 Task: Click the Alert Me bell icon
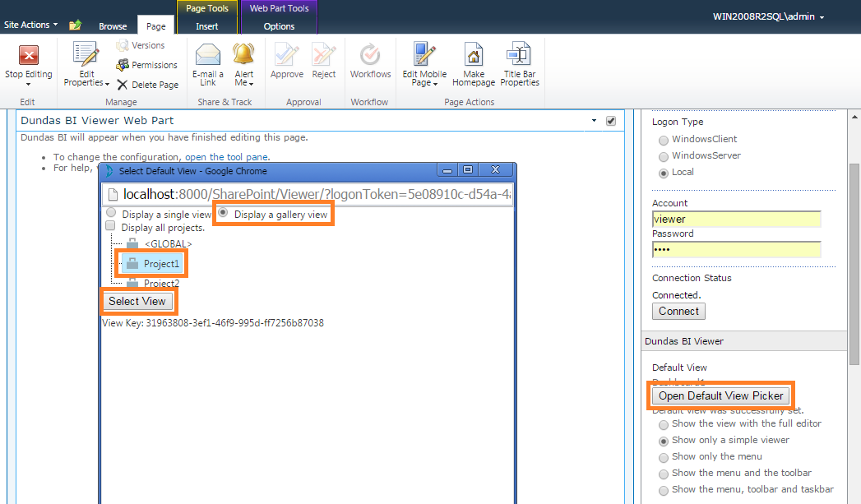[x=243, y=54]
